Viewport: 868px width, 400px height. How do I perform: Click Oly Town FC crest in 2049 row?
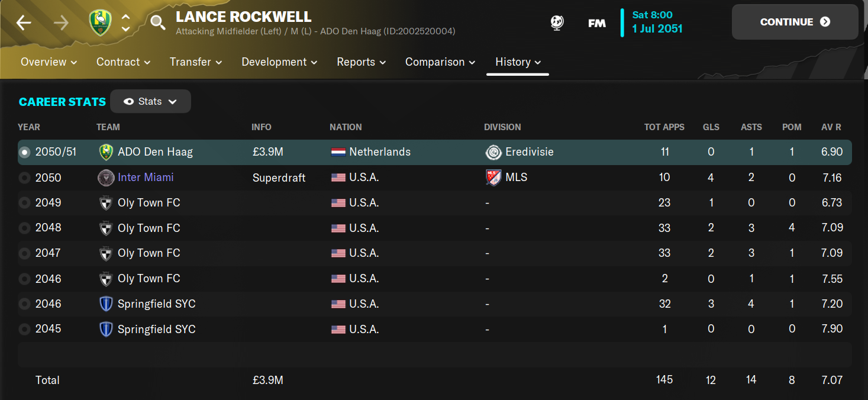point(106,203)
